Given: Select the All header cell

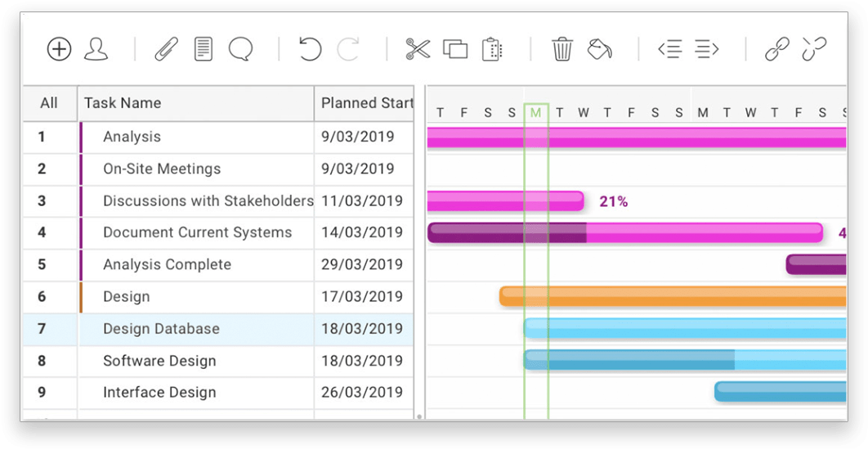Looking at the screenshot, I should tap(49, 103).
